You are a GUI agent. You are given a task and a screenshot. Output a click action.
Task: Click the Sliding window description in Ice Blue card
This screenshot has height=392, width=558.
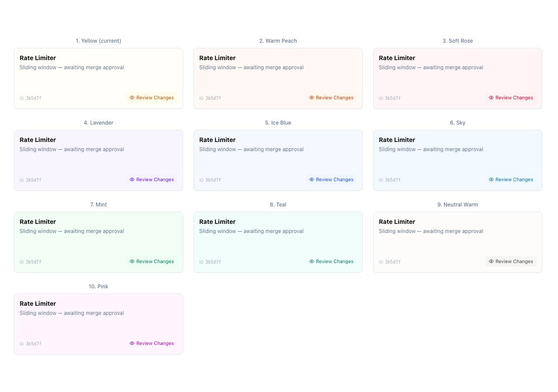click(252, 149)
